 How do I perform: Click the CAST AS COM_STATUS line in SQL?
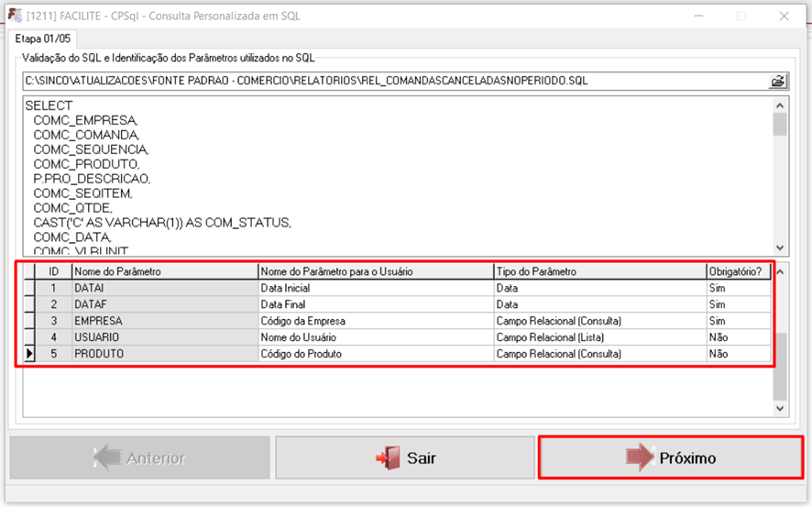point(162,223)
